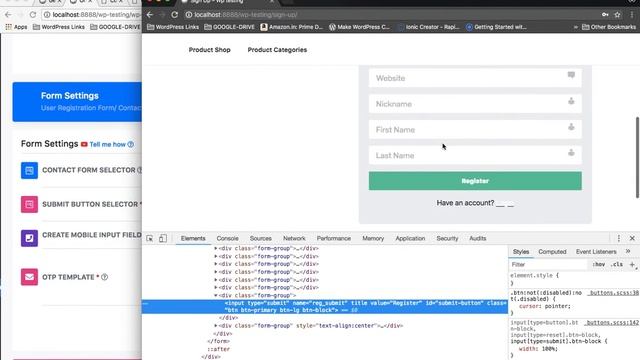
Task: Select Styles tab in sidebar pane
Action: click(x=521, y=252)
